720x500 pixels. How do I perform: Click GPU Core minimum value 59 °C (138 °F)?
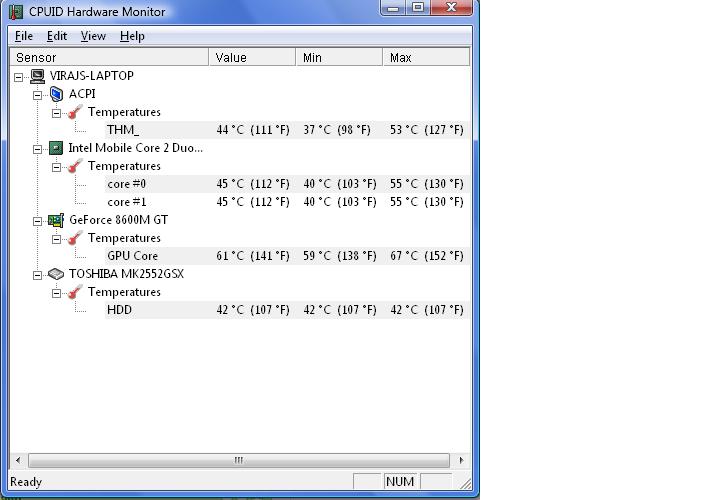(340, 256)
